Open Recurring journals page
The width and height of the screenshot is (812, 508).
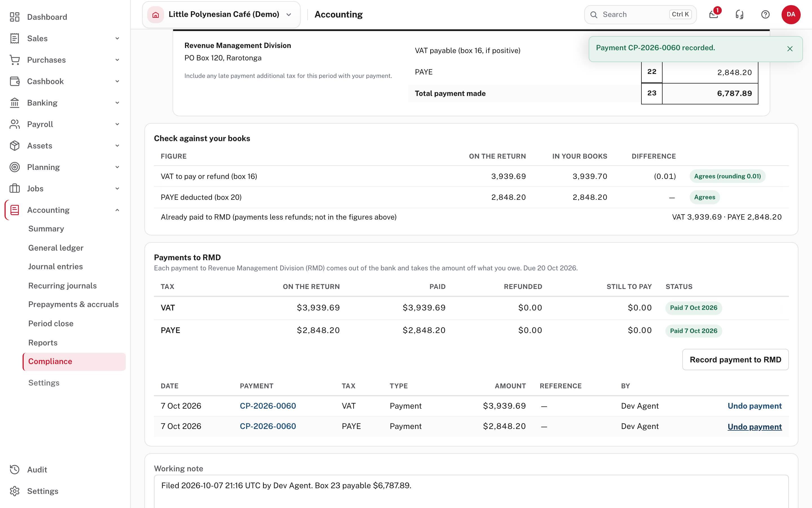coord(62,286)
